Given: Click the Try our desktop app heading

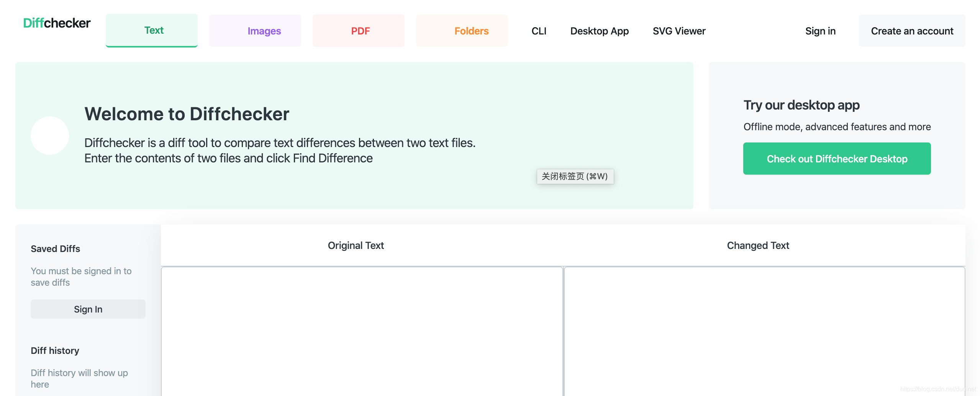Looking at the screenshot, I should 801,105.
